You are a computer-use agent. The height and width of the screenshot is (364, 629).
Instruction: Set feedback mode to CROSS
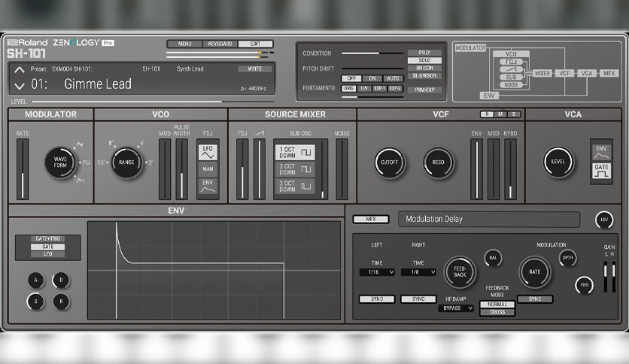point(497,312)
